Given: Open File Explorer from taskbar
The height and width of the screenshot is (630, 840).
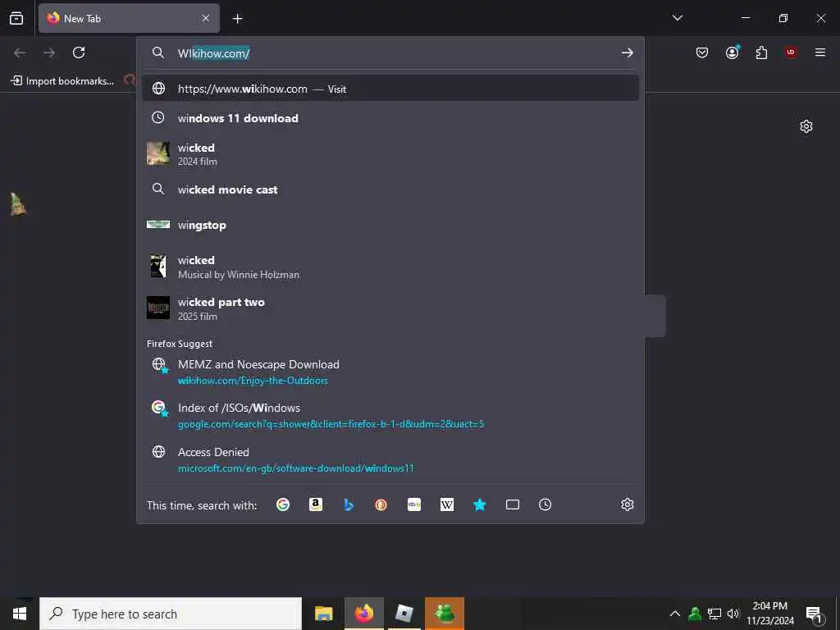Looking at the screenshot, I should (x=323, y=614).
